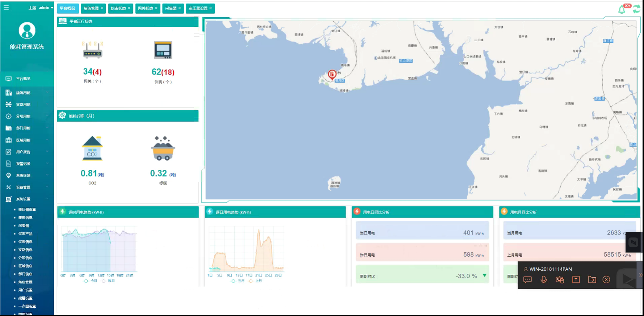Image resolution: width=644 pixels, height=316 pixels.
Task: Collapse the 系统设置 sidebar menu
Action: click(x=27, y=199)
